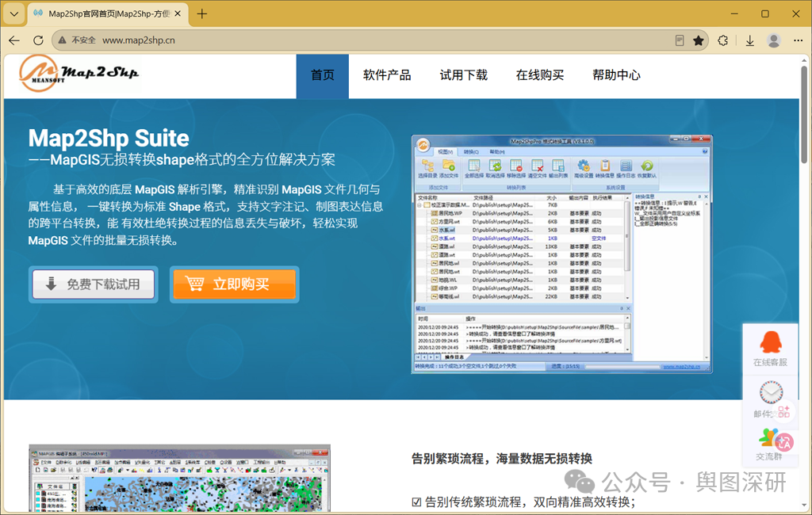This screenshot has height=515, width=812.
Task: Click the QR grid icon on sidebar
Action: click(784, 412)
